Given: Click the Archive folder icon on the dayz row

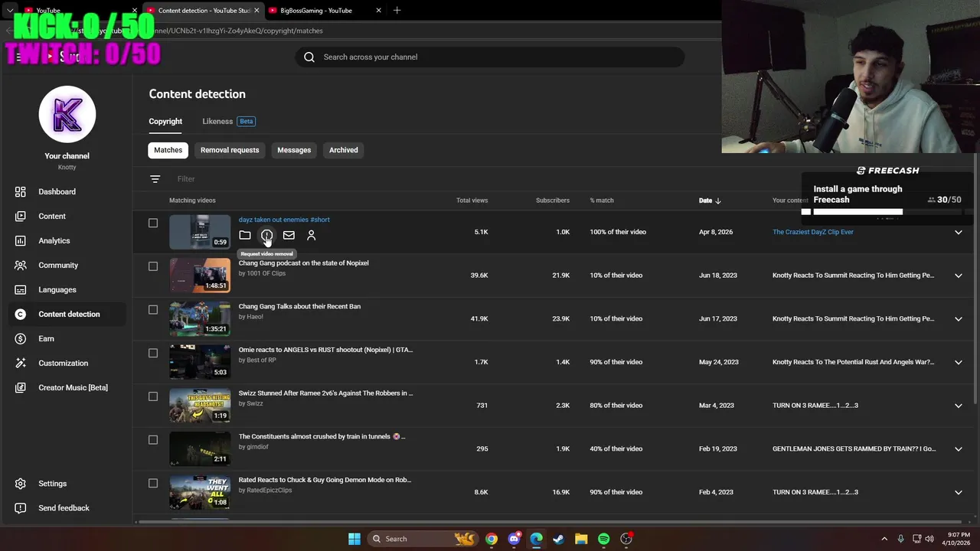Looking at the screenshot, I should (245, 235).
